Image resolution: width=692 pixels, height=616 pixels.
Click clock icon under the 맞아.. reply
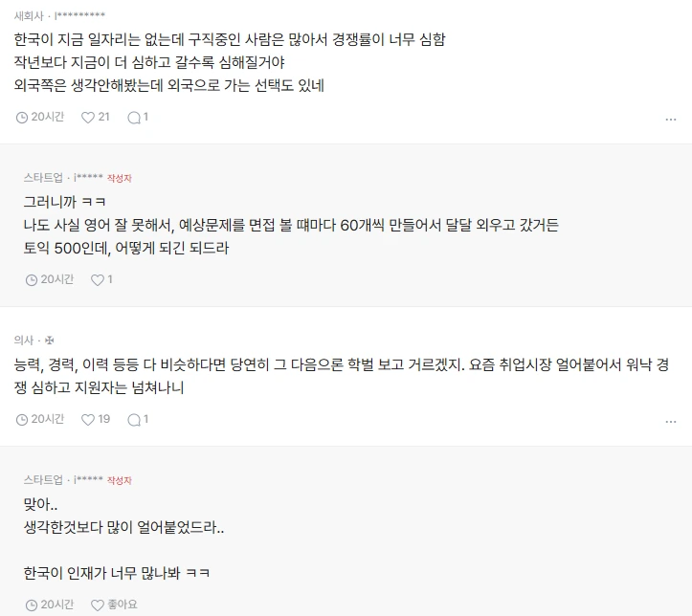(32, 605)
